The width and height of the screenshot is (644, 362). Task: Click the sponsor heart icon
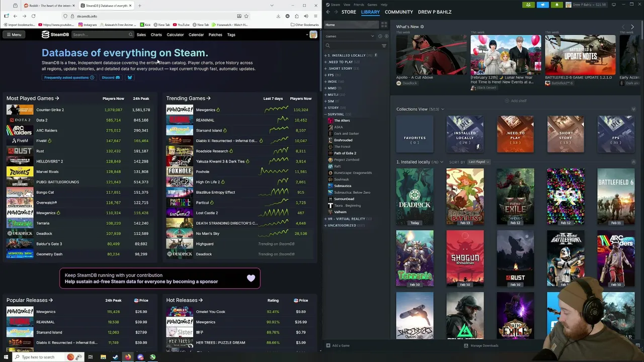(x=251, y=278)
